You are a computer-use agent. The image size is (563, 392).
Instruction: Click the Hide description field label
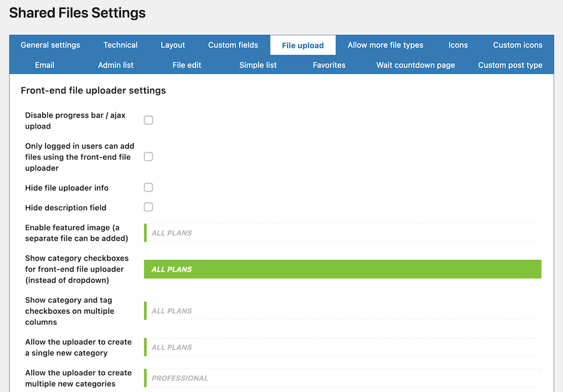66,208
